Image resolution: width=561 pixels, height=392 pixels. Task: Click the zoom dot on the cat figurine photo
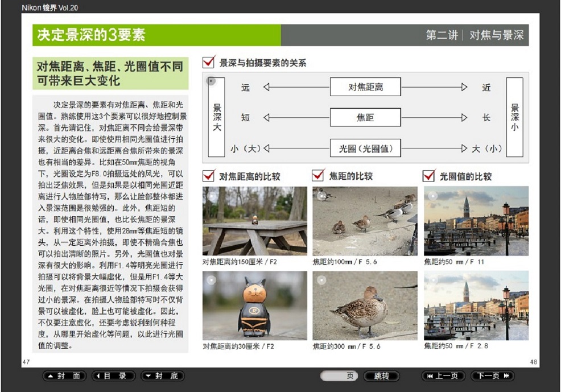(x=212, y=280)
